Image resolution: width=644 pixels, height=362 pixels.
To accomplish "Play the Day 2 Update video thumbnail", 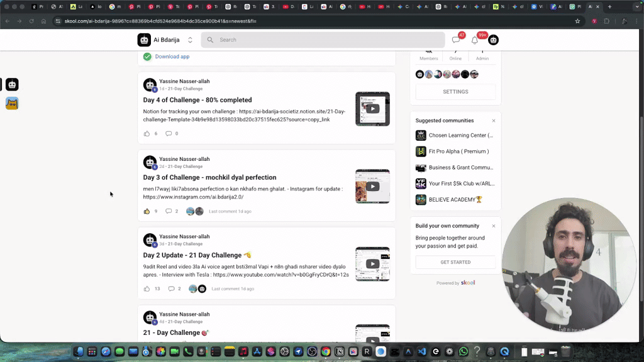I will tap(372, 264).
